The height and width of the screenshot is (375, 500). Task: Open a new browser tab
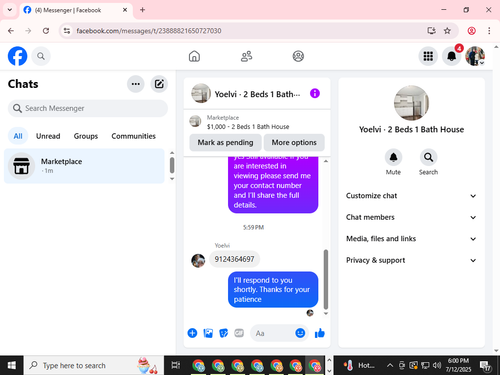coord(142,10)
